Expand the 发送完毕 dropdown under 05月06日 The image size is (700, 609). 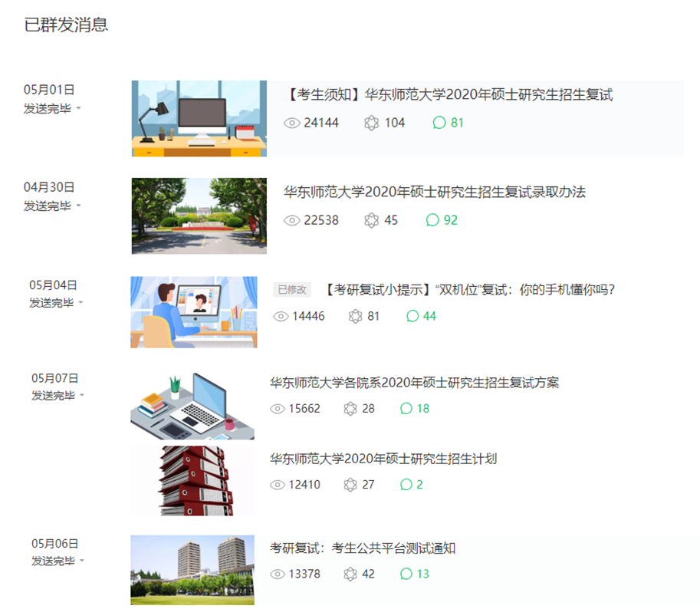click(82, 560)
